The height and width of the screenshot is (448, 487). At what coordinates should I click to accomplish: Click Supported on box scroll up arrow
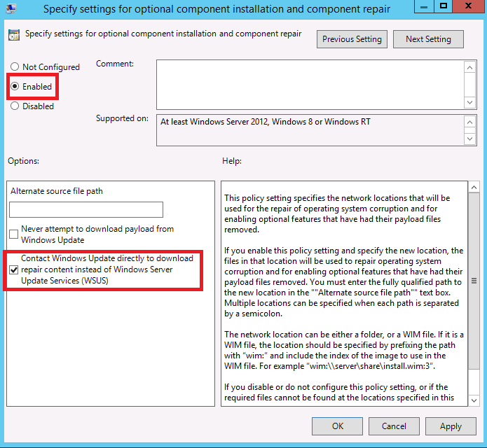470,122
